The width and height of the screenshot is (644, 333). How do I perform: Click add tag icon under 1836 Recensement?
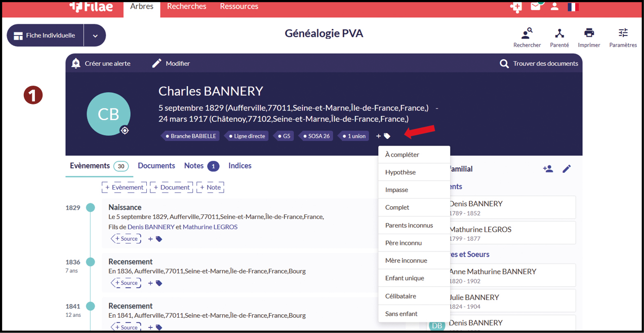pos(155,283)
